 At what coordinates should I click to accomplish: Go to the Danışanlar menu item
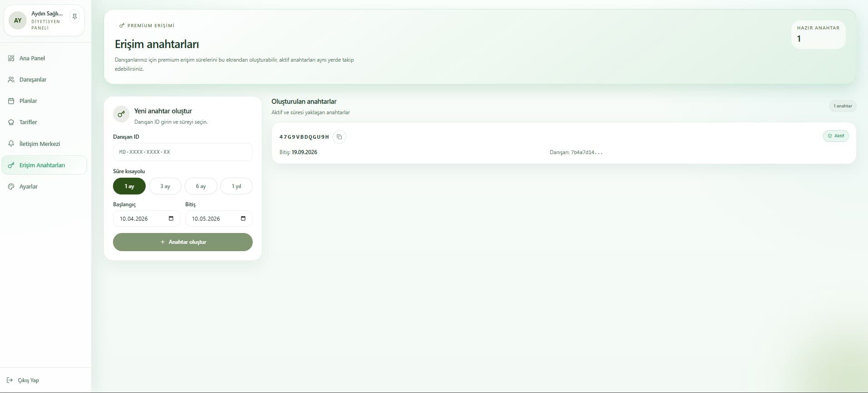33,80
